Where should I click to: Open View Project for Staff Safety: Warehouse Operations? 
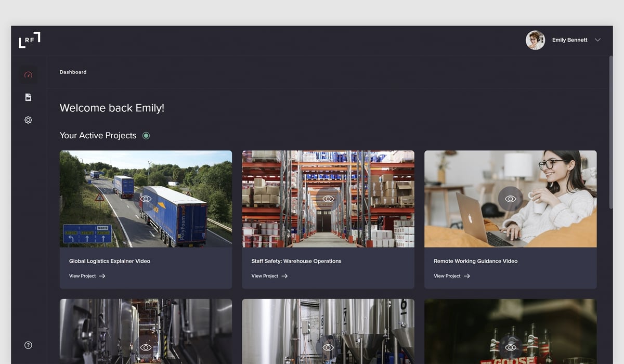click(269, 276)
